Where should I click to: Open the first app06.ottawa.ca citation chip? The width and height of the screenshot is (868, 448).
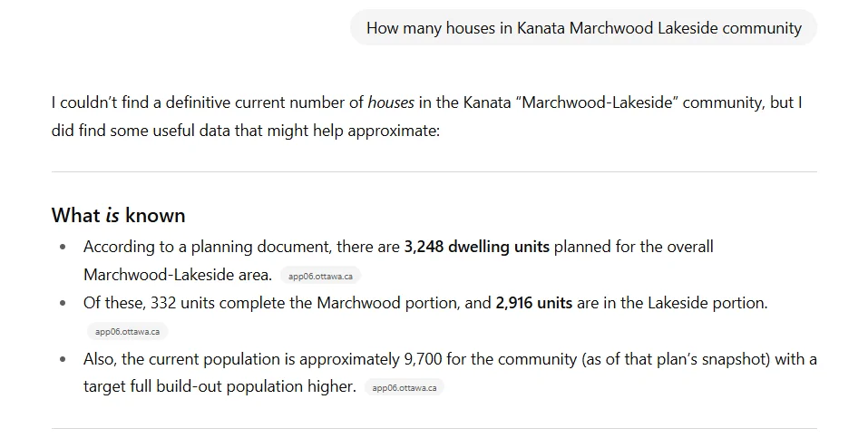click(x=321, y=276)
